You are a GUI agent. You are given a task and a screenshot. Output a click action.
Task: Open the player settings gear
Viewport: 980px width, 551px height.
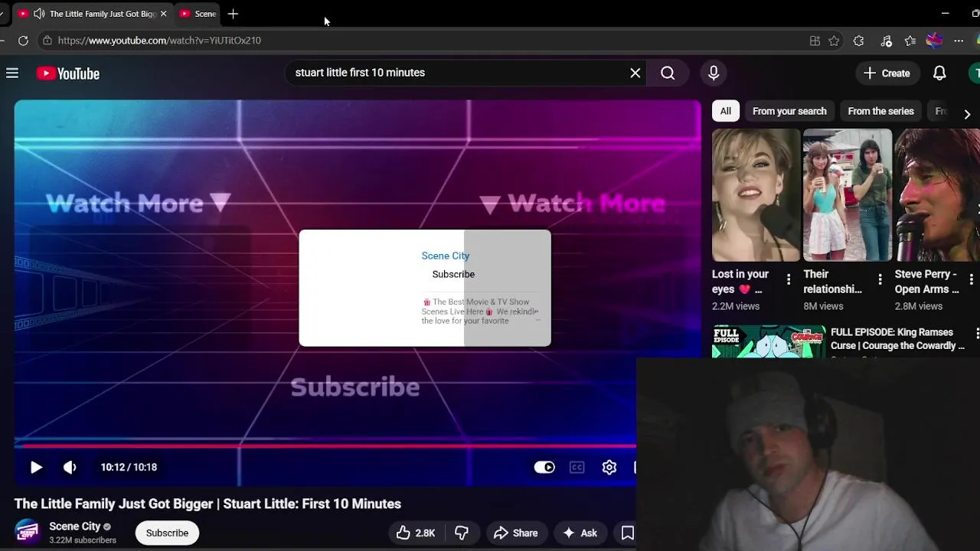609,467
